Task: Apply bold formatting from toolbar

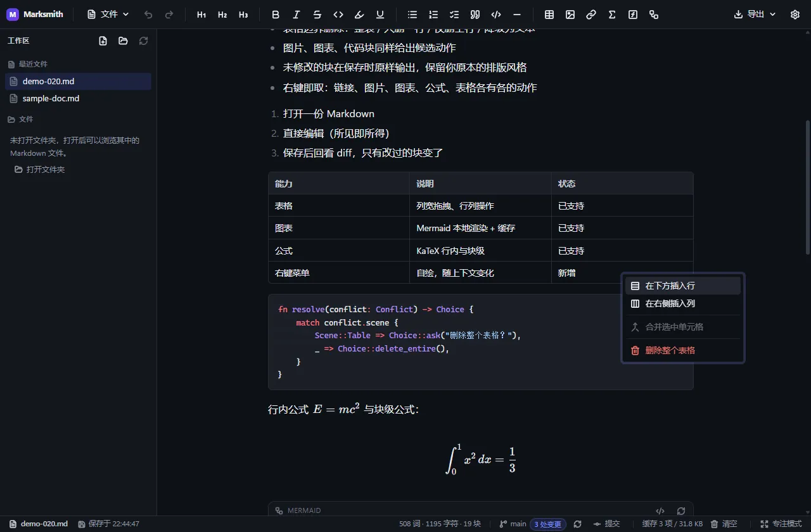Action: 275,15
